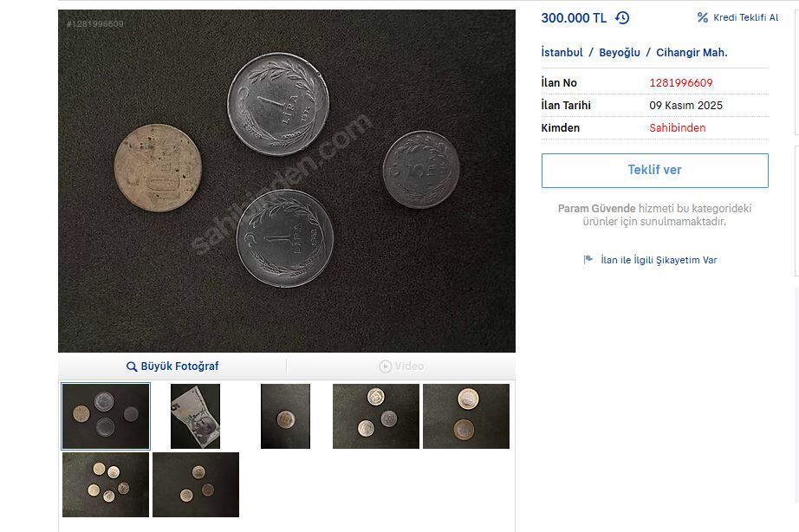Click the complaint flag icon
The width and height of the screenshot is (799, 532).
pyautogui.click(x=588, y=260)
